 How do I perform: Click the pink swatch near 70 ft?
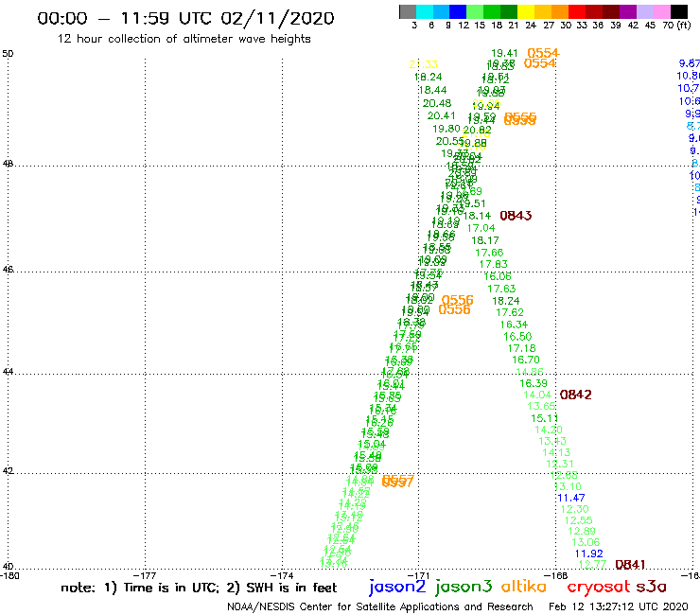point(661,11)
